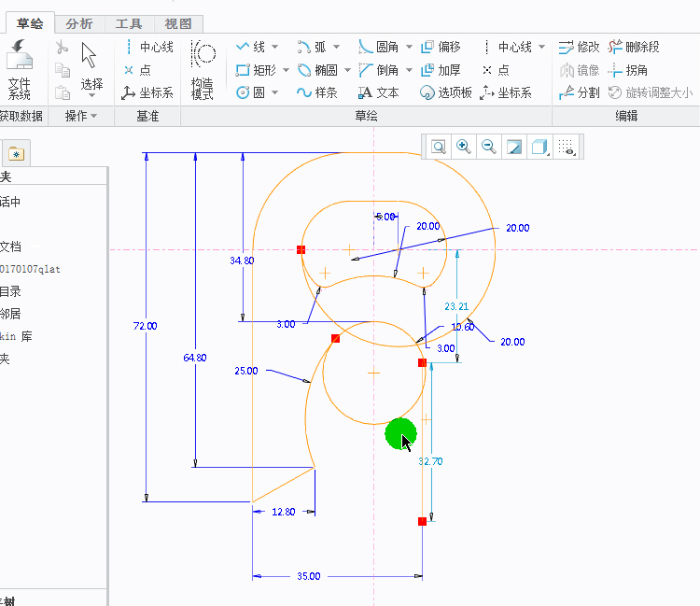Click the 分割 divide tool
Image resolution: width=700 pixels, height=606 pixels.
tap(579, 92)
